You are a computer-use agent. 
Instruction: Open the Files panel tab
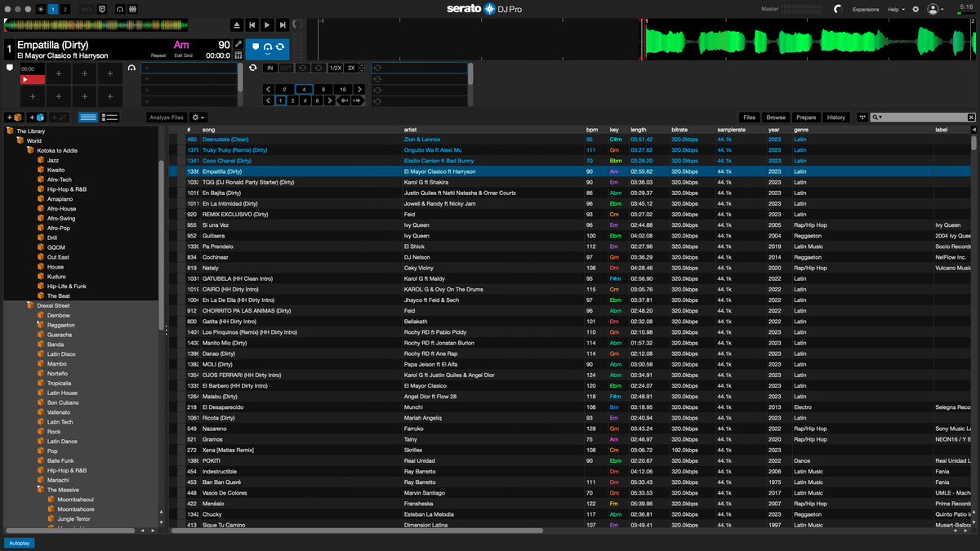point(749,118)
